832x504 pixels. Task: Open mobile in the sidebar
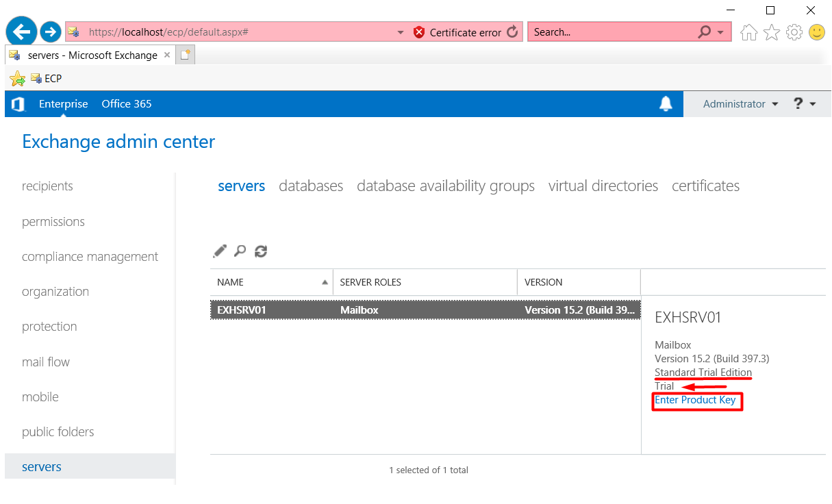tap(40, 397)
